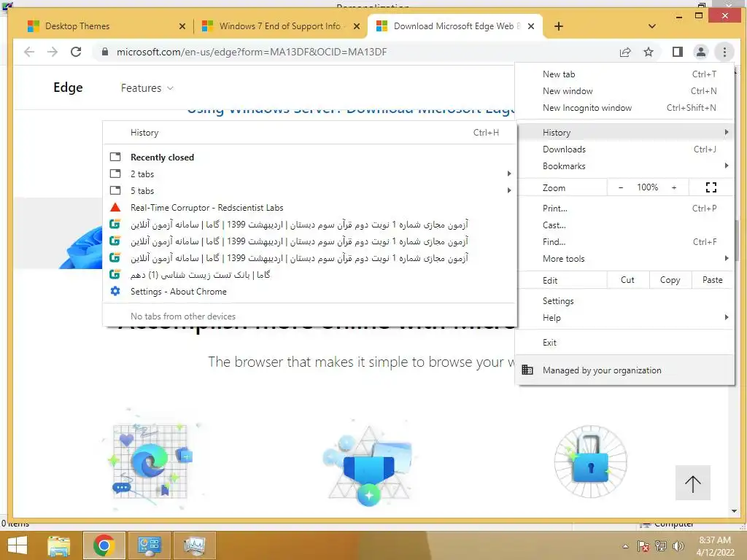Expand the Help submenu
The height and width of the screenshot is (560, 747).
coord(625,318)
